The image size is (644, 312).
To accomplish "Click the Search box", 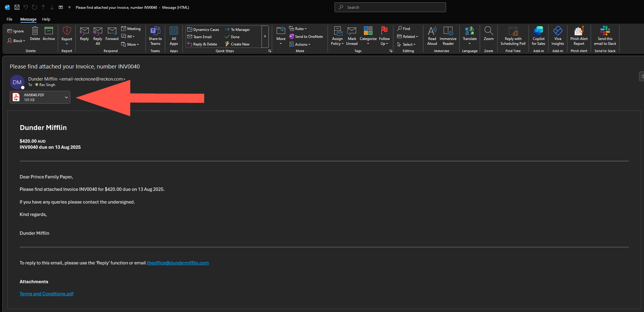I will click(x=390, y=7).
